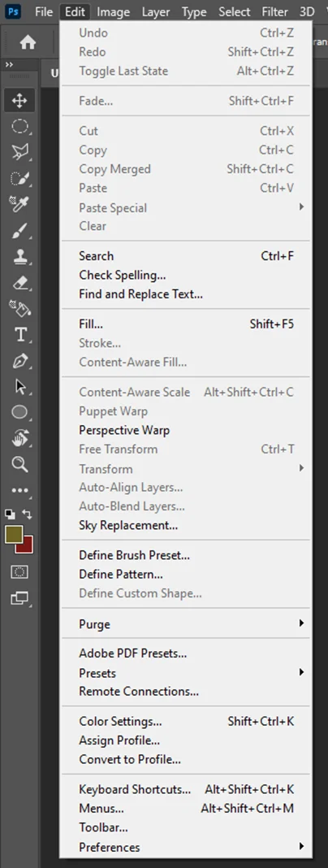This screenshot has height=868, width=328.
Task: Select the Horizontal Type tool
Action: pos(20,334)
